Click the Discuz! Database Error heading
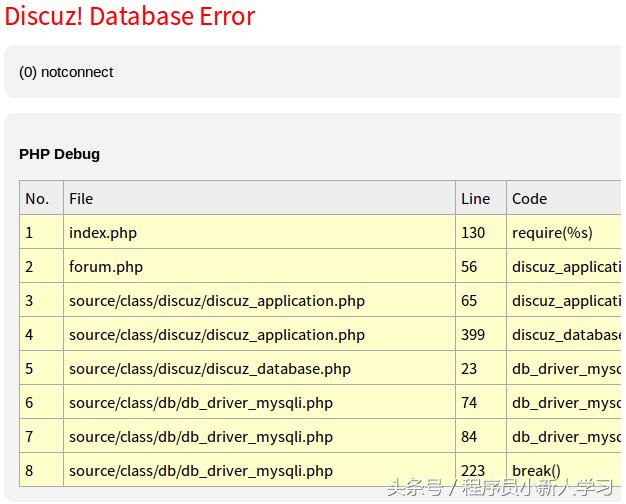The width and height of the screenshot is (626, 504). (x=130, y=17)
